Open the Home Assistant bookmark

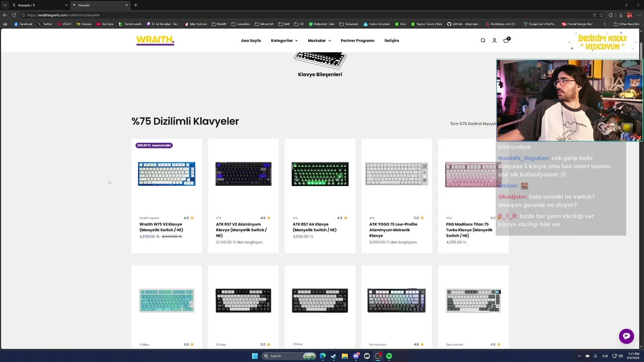point(376,24)
